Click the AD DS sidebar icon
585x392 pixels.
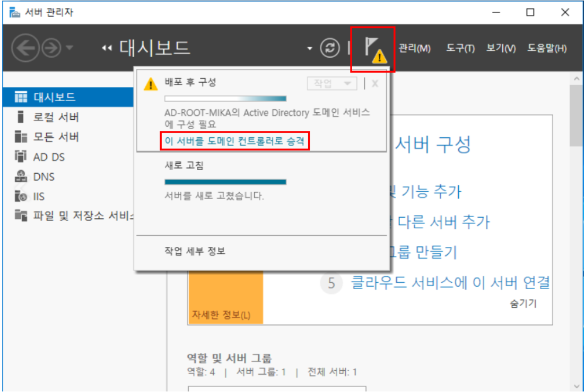(x=21, y=156)
